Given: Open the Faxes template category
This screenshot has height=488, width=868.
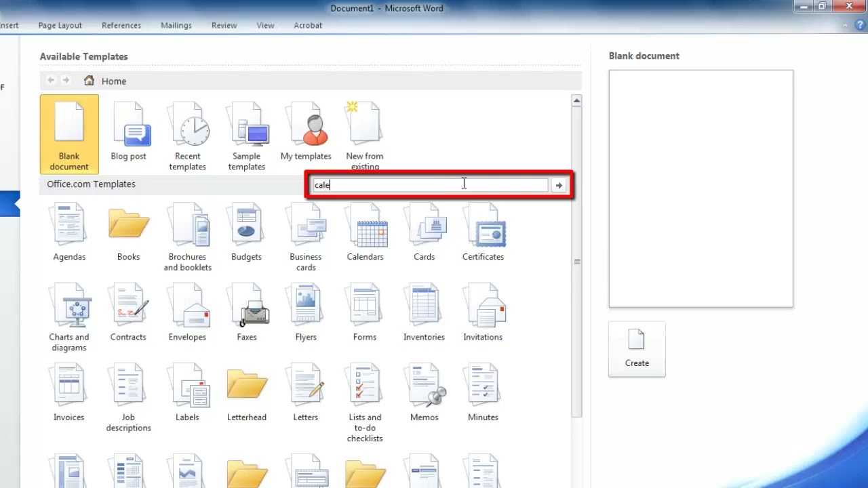Looking at the screenshot, I should pyautogui.click(x=246, y=312).
